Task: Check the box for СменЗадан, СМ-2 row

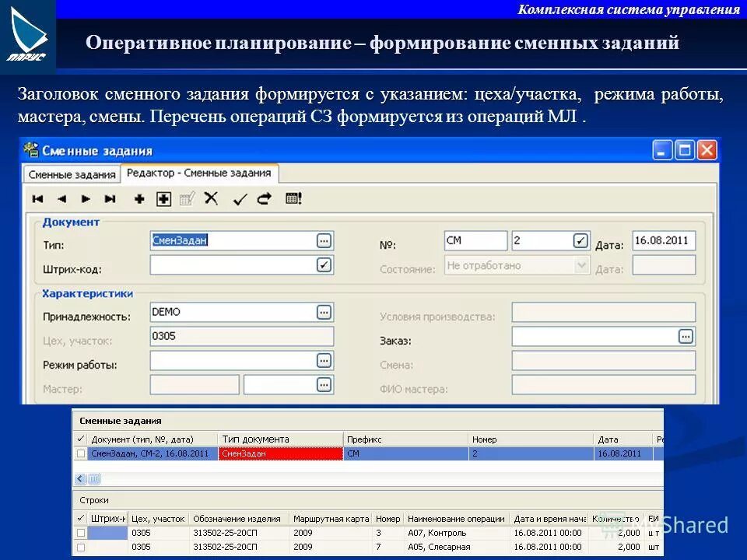Action: point(81,453)
